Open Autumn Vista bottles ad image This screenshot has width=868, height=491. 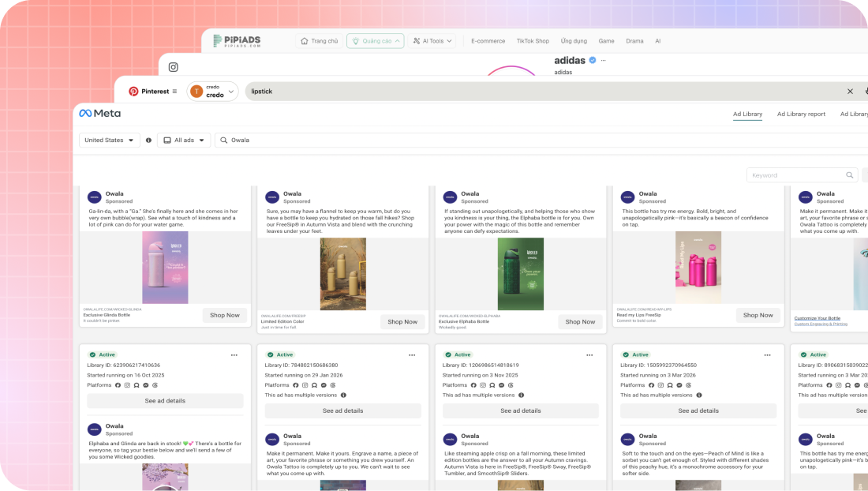[342, 274]
